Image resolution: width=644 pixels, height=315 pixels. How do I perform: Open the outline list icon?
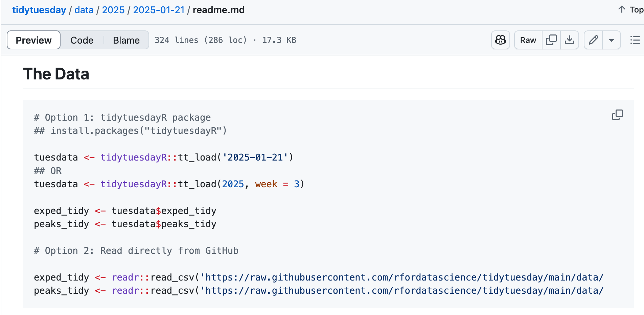[x=635, y=40]
